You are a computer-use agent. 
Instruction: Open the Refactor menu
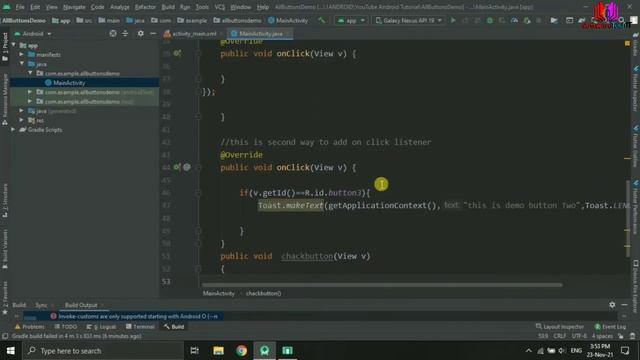coord(145,7)
